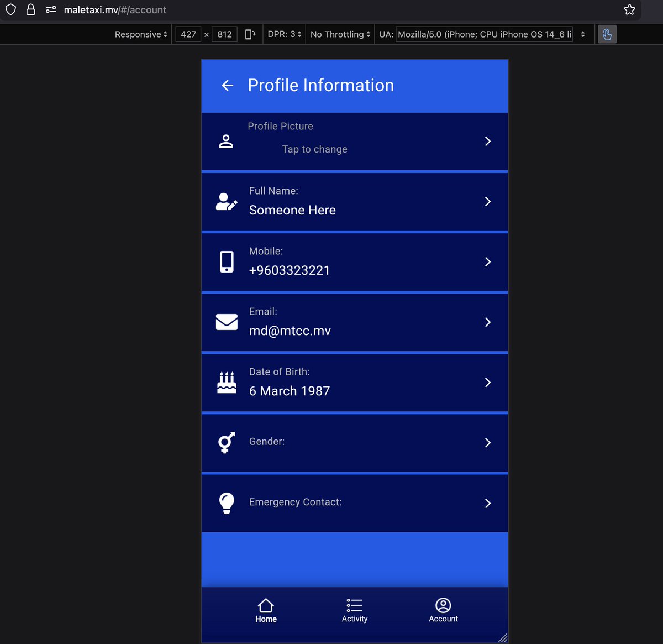The height and width of the screenshot is (644, 663).
Task: Click the 'Profile Picture' label
Action: [280, 126]
